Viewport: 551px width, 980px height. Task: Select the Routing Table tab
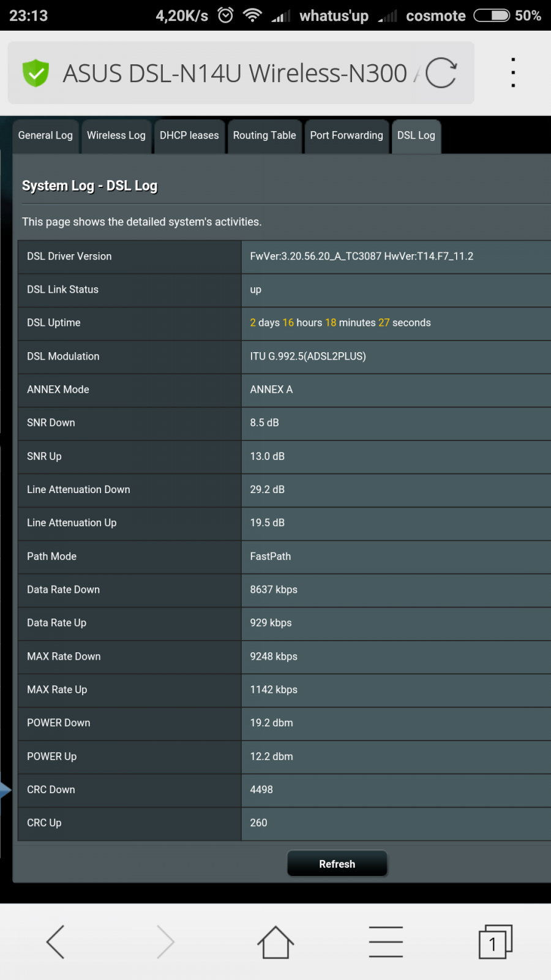264,136
